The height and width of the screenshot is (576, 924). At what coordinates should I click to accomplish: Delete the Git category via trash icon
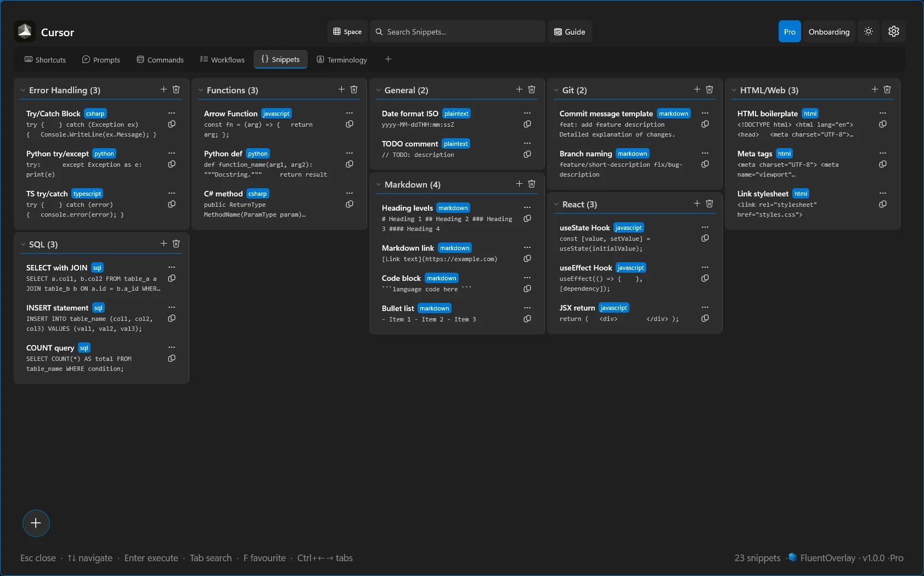[x=709, y=89]
